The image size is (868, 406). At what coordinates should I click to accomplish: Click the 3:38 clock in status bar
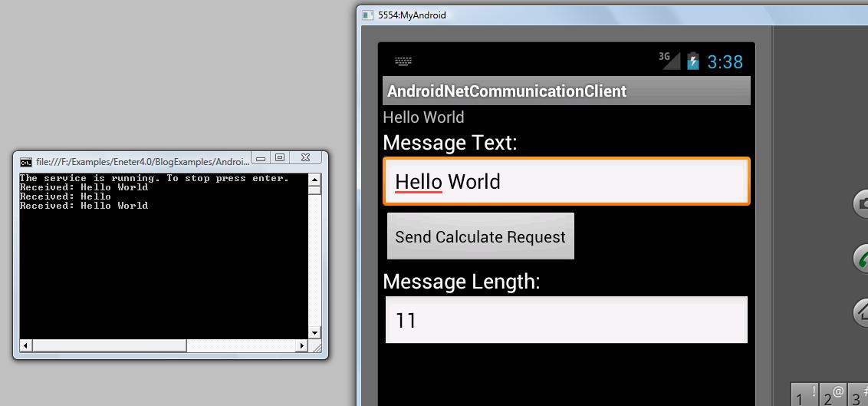(725, 62)
